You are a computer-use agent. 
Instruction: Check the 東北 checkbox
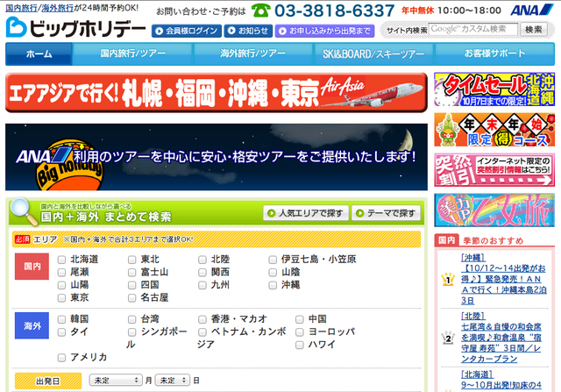[132, 260]
